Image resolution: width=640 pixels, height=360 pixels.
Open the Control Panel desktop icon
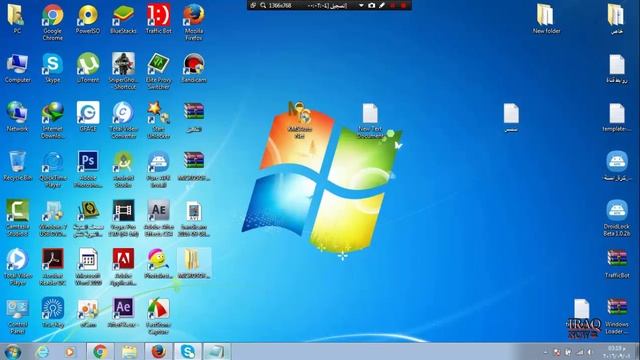click(x=18, y=315)
